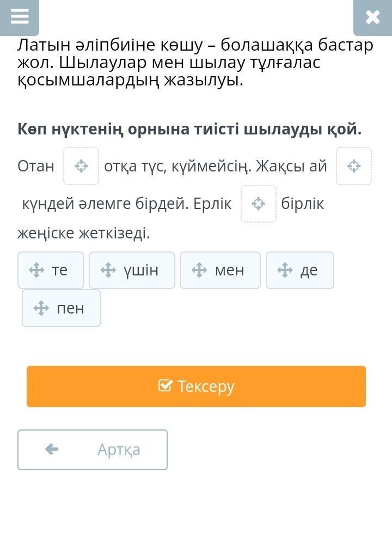
Task: Open the hamburger menu
Action: 19,17
